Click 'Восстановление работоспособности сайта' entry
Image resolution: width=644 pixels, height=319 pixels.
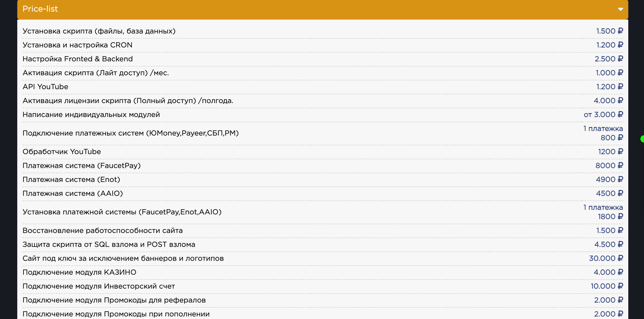click(103, 231)
